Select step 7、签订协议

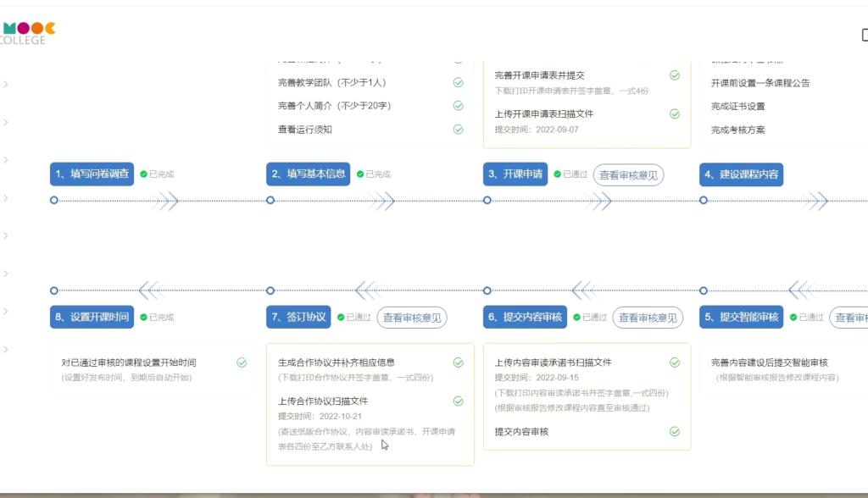[298, 318]
